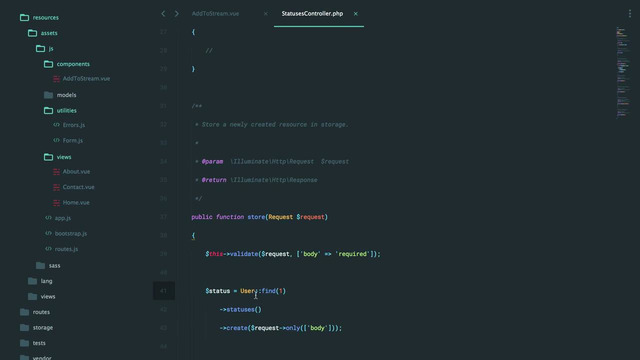Switch to the AddToStream.vue tab
The height and width of the screenshot is (360, 640).
(x=216, y=13)
